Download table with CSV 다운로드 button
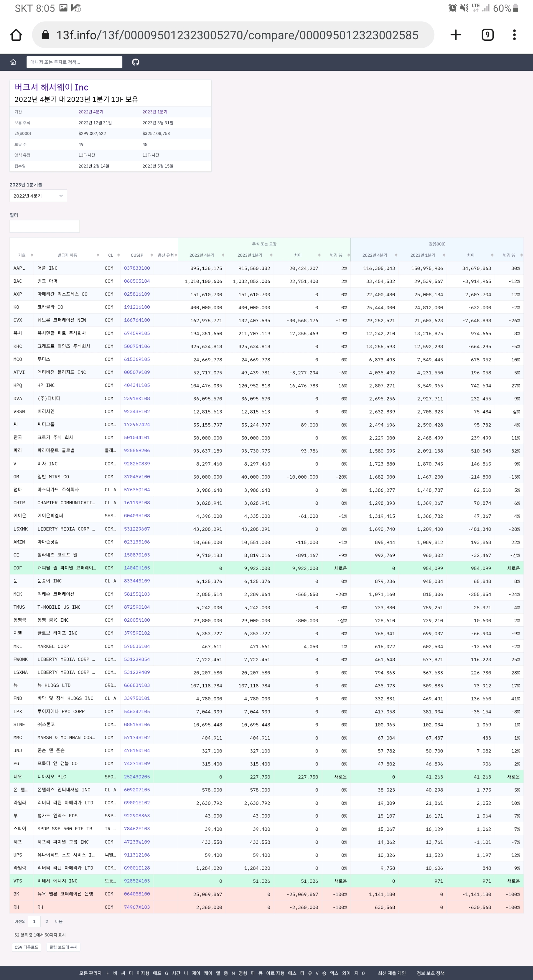This screenshot has width=533, height=980. pyautogui.click(x=26, y=947)
